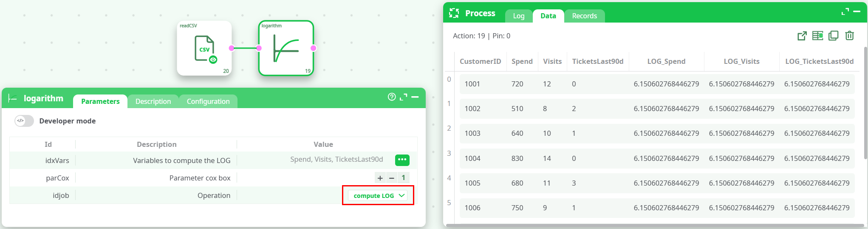Click the readCSV node icon
This screenshot has height=229, width=868.
pyautogui.click(x=204, y=49)
